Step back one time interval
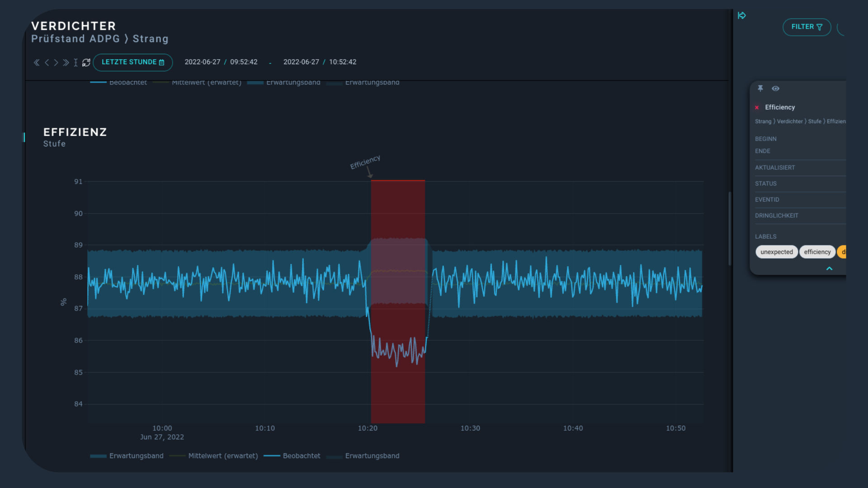 click(47, 62)
